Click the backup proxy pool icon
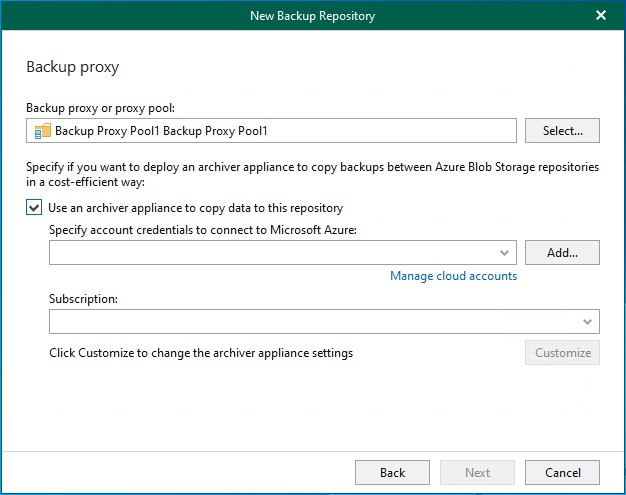Viewport: 626px width, 495px height. pos(42,131)
